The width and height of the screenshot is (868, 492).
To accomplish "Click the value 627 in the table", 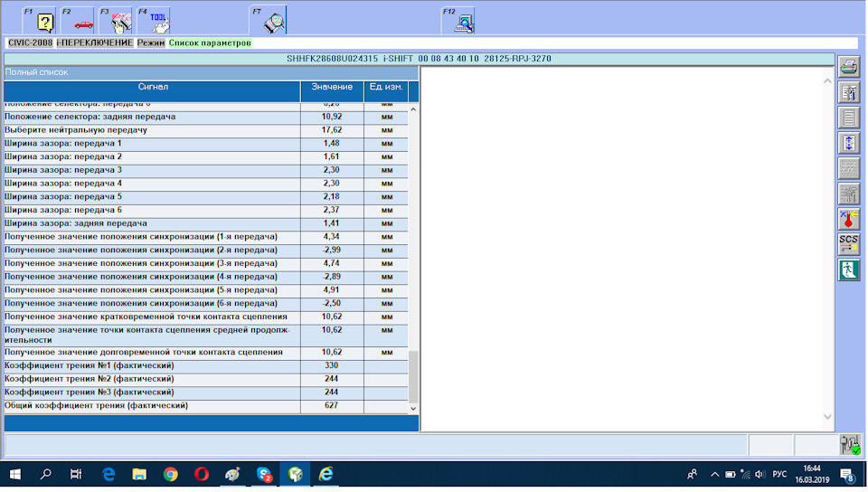I will [x=331, y=405].
